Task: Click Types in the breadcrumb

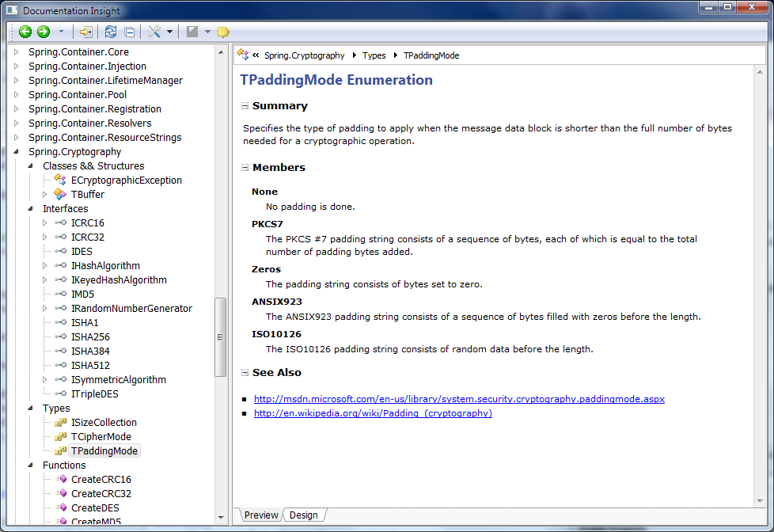Action: (x=374, y=55)
